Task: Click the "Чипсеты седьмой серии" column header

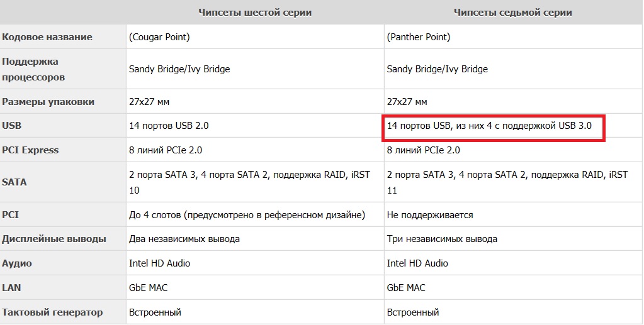Action: 512,13
